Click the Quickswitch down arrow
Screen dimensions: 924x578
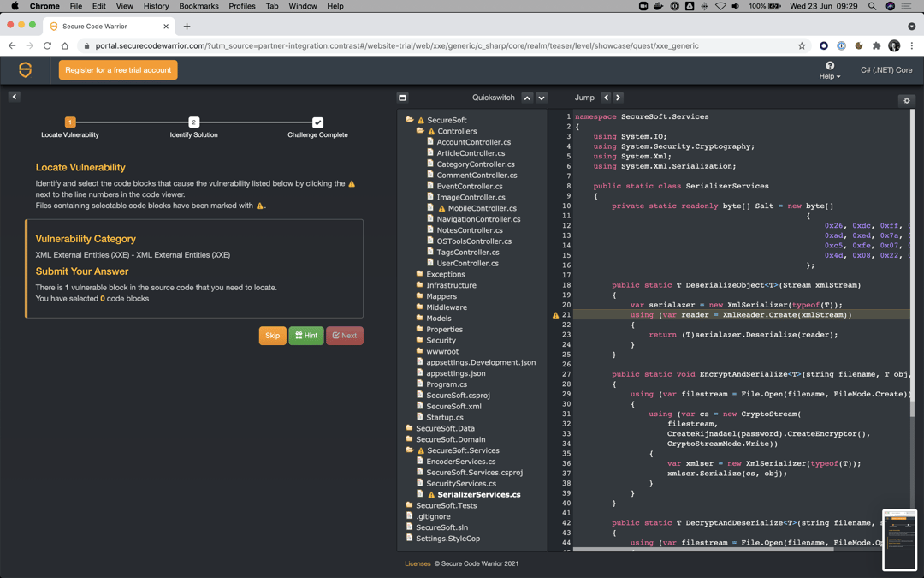click(x=542, y=98)
